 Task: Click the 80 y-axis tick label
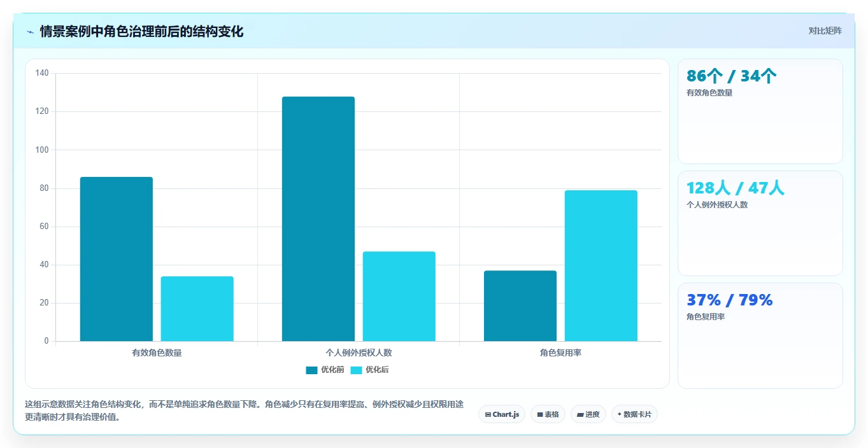pos(44,188)
